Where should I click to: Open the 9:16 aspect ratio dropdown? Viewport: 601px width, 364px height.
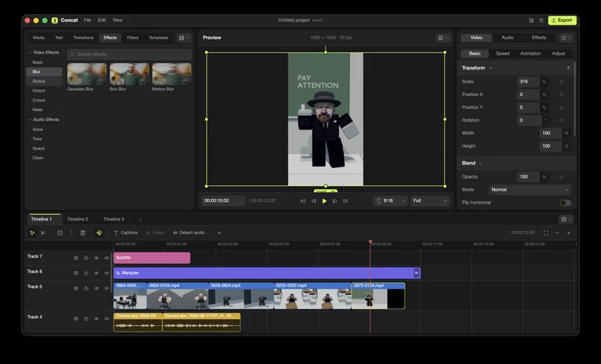[x=390, y=201]
